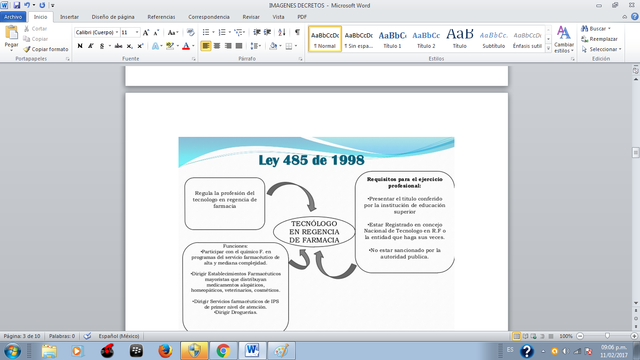Click the sort A-Z icon

282,32
